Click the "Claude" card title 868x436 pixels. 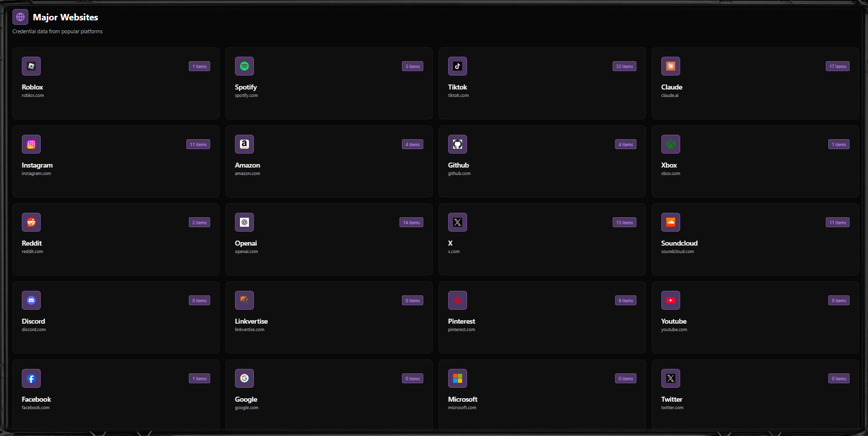click(672, 87)
